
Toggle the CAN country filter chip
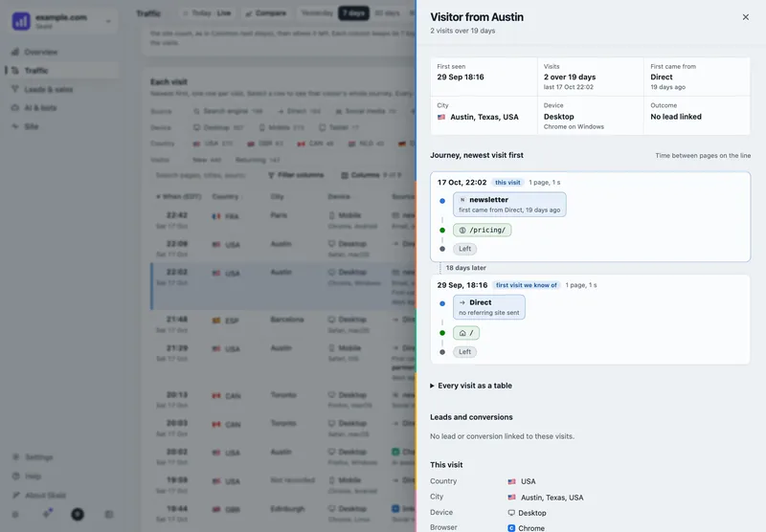(317, 144)
